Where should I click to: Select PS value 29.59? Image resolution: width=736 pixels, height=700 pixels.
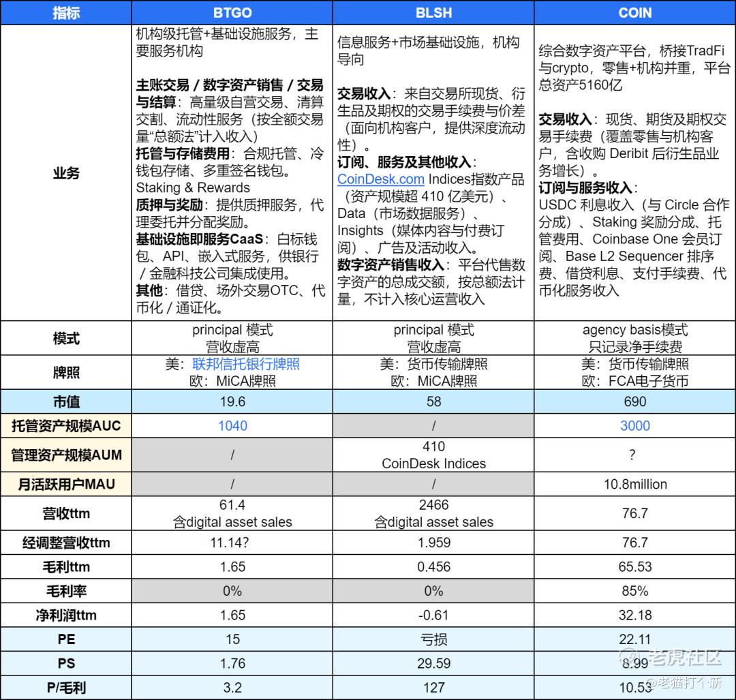pyautogui.click(x=433, y=663)
